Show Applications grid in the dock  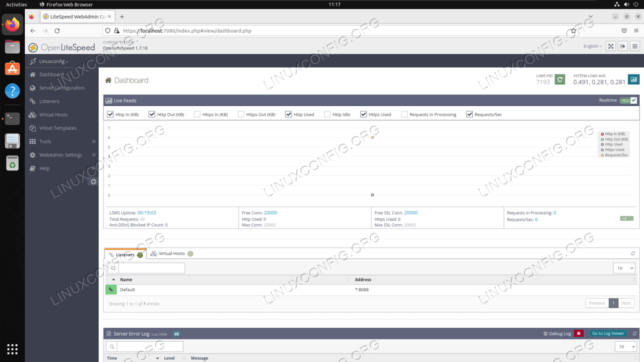click(12, 349)
